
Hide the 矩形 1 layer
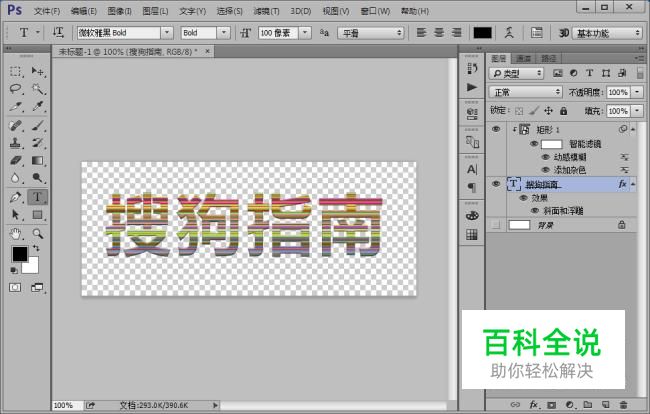click(x=496, y=129)
